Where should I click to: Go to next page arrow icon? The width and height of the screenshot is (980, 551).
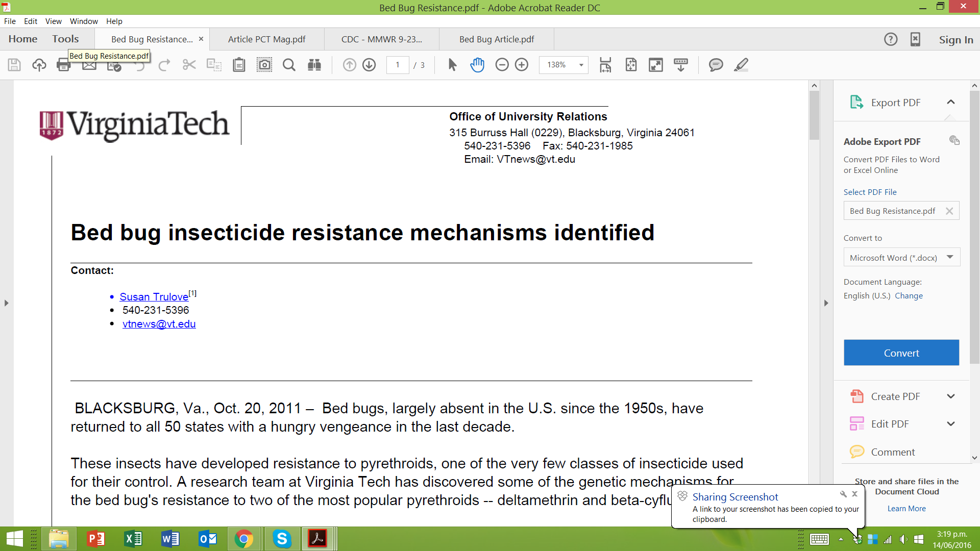tap(369, 65)
